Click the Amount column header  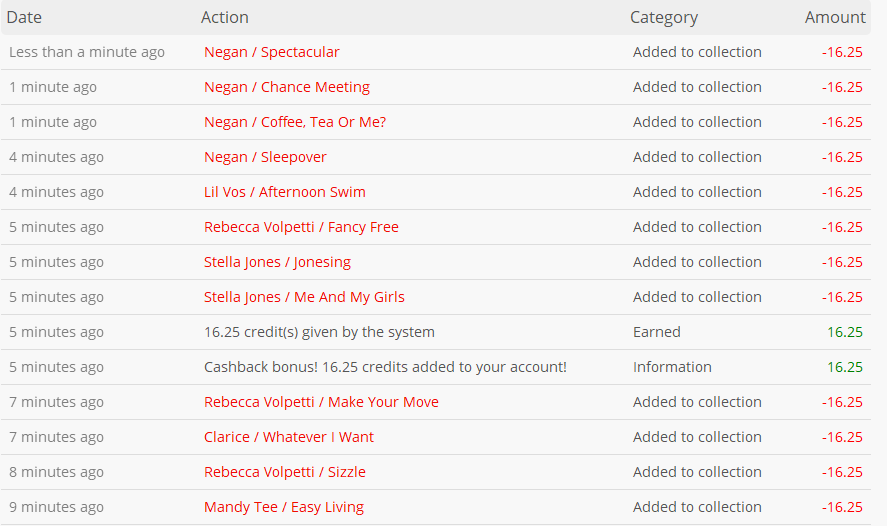pos(835,18)
